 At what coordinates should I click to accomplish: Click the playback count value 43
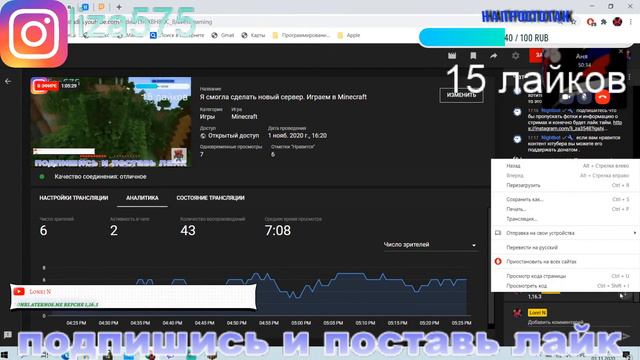(x=188, y=231)
